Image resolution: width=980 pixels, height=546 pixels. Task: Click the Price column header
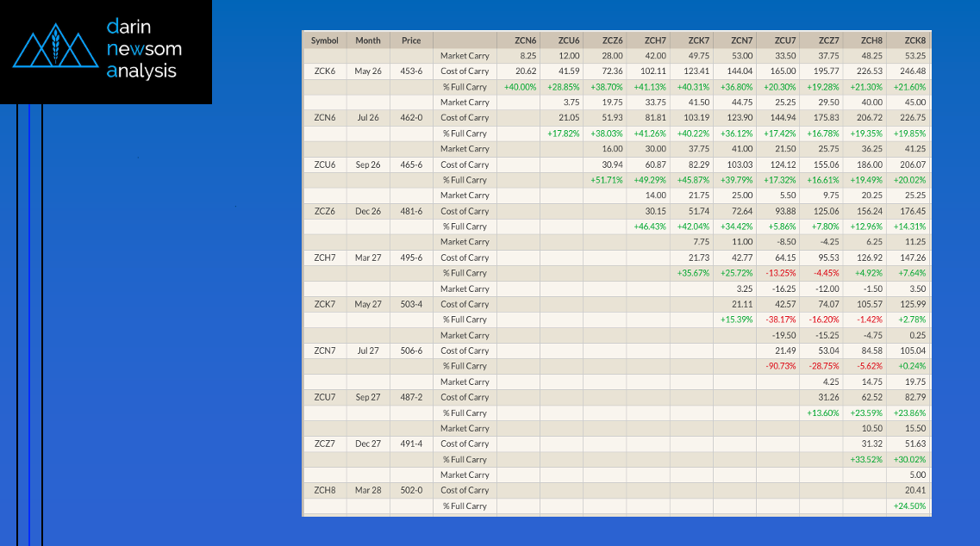[x=411, y=40]
